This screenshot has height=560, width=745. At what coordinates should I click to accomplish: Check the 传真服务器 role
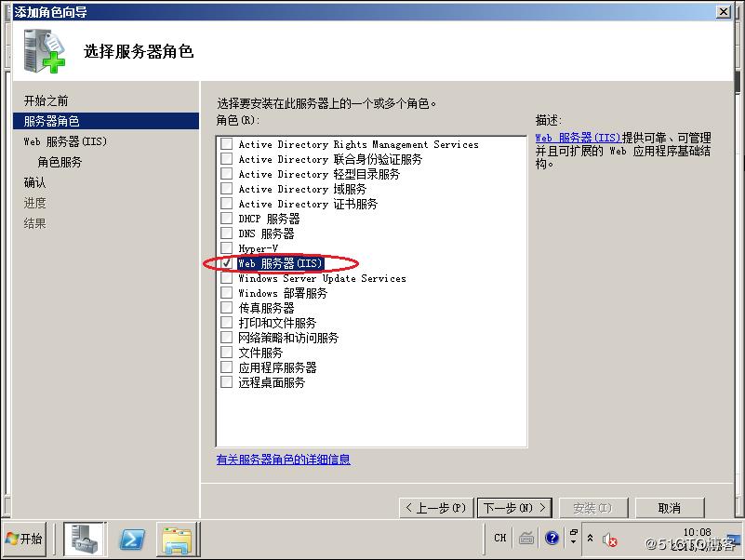coord(227,308)
